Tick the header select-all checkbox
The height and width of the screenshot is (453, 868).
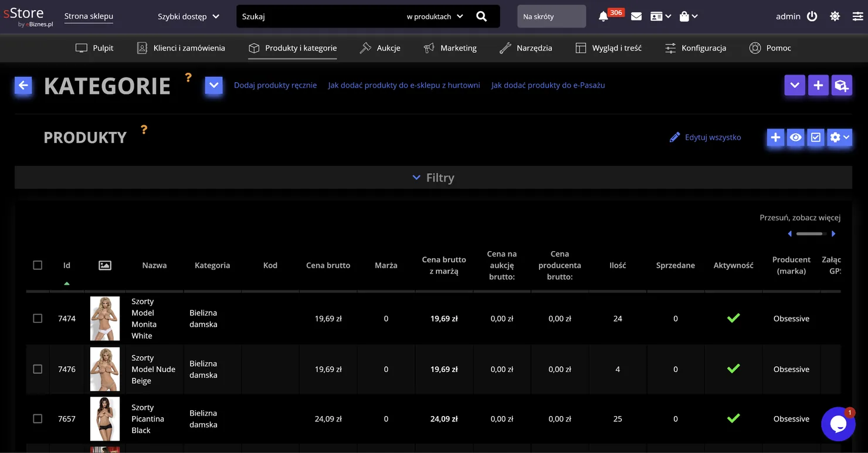tap(38, 265)
